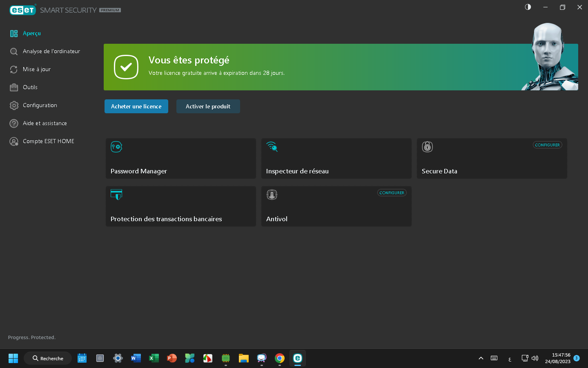Image resolution: width=588 pixels, height=368 pixels.
Task: Open the clock and date 15:47:56
Action: pyautogui.click(x=557, y=358)
